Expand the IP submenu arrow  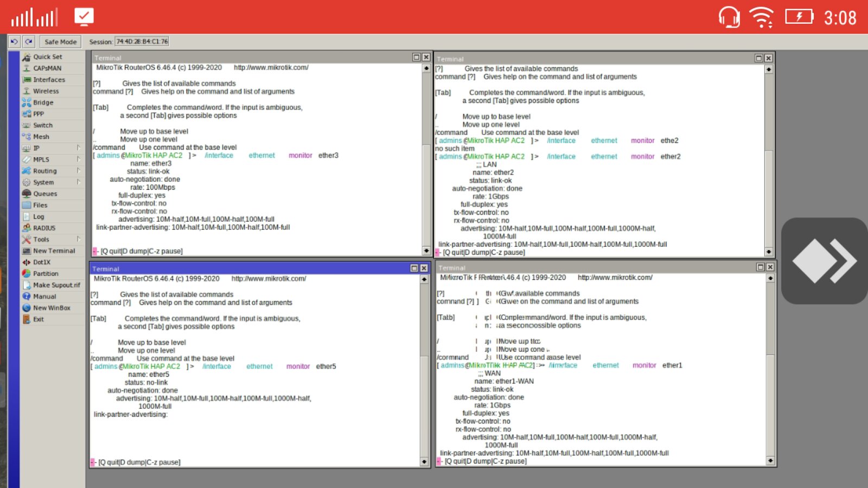tap(79, 148)
